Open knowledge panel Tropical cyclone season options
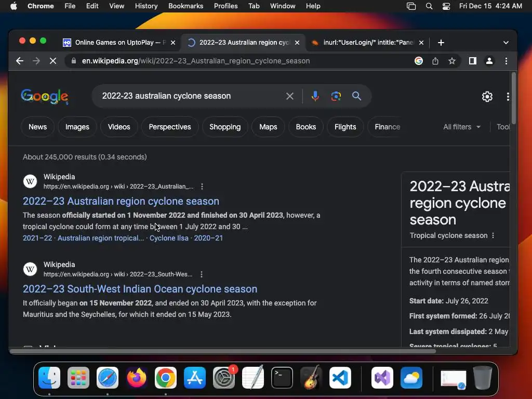The height and width of the screenshot is (399, 532). click(x=493, y=235)
